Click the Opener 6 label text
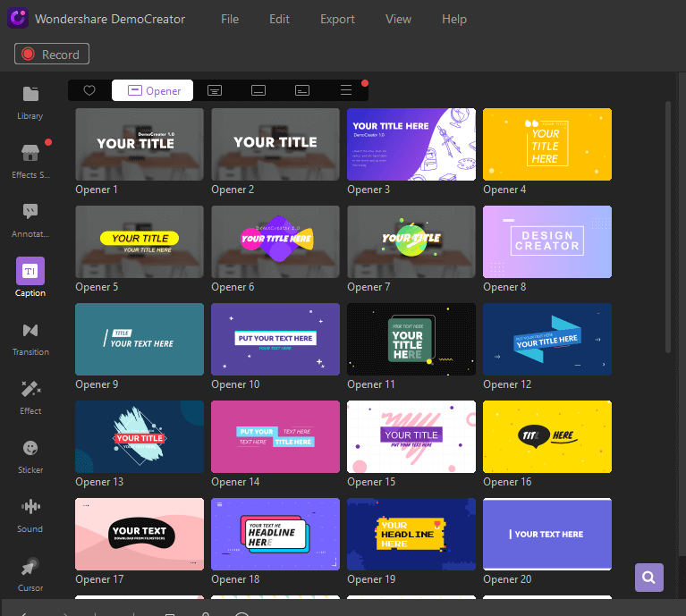The height and width of the screenshot is (616, 686). pos(233,287)
